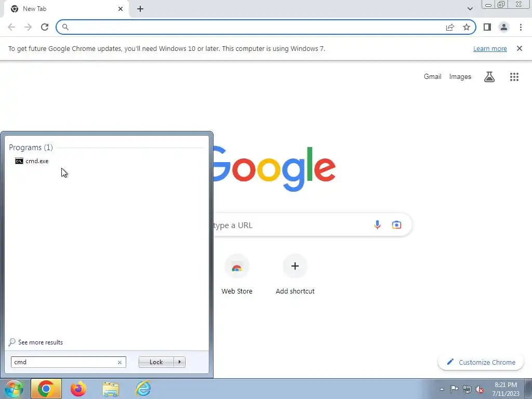
Task: Click the Google search box
Action: [x=312, y=224]
